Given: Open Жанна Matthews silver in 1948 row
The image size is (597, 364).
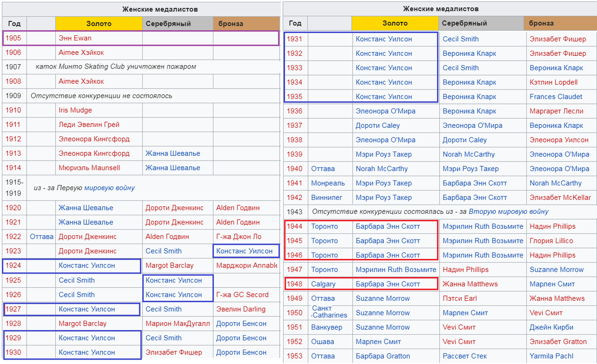Looking at the screenshot, I should coord(470,284).
